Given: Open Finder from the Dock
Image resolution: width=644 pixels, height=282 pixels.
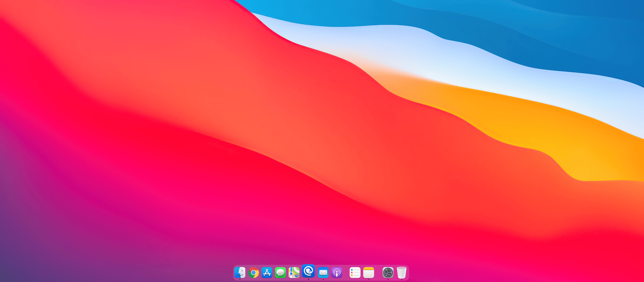Looking at the screenshot, I should point(240,272).
